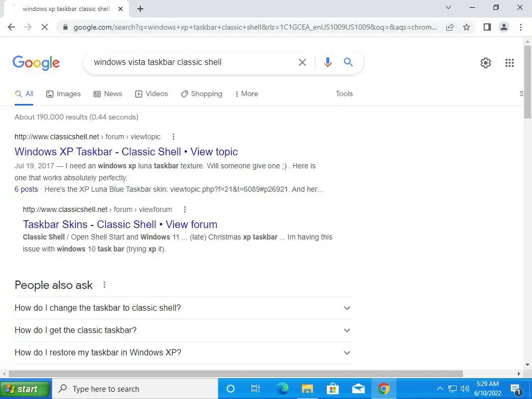Clear the Google search box
The width and height of the screenshot is (532, 399).
(302, 62)
